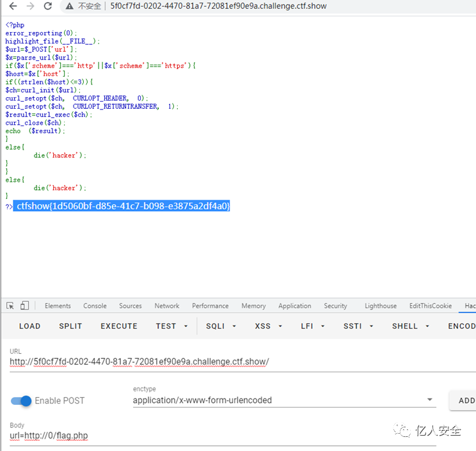The height and width of the screenshot is (451, 476).
Task: Open the Performance tab
Action: point(210,306)
